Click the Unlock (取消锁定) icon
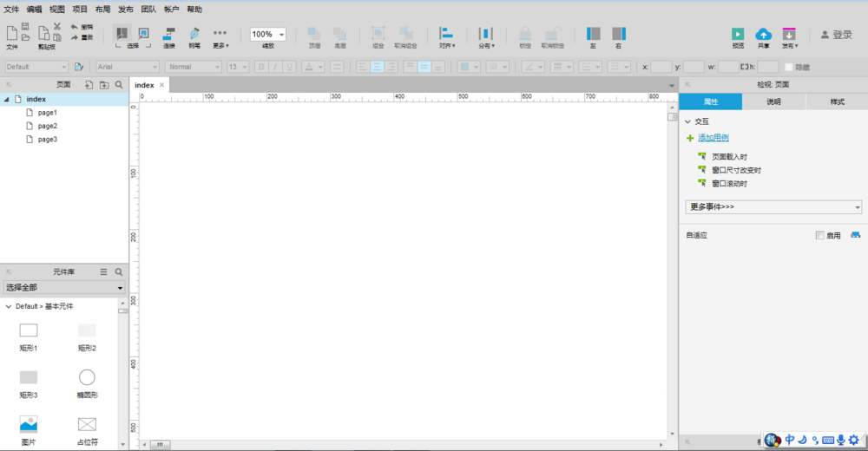The width and height of the screenshot is (868, 451). coord(552,33)
